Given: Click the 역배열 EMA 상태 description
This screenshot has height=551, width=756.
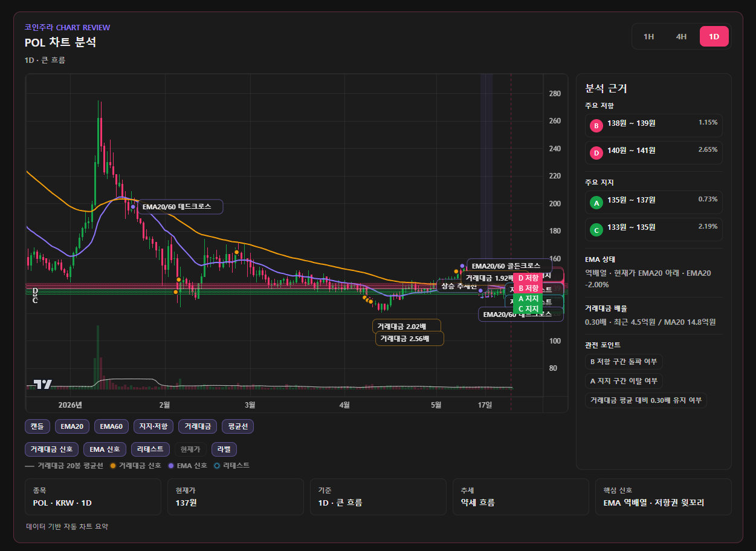Looking at the screenshot, I should (x=648, y=279).
